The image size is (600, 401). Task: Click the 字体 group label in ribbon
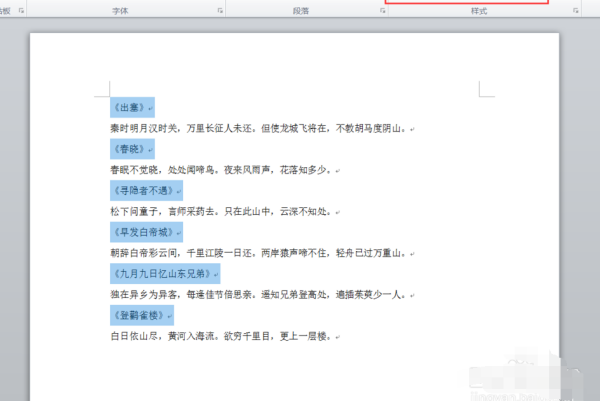119,10
